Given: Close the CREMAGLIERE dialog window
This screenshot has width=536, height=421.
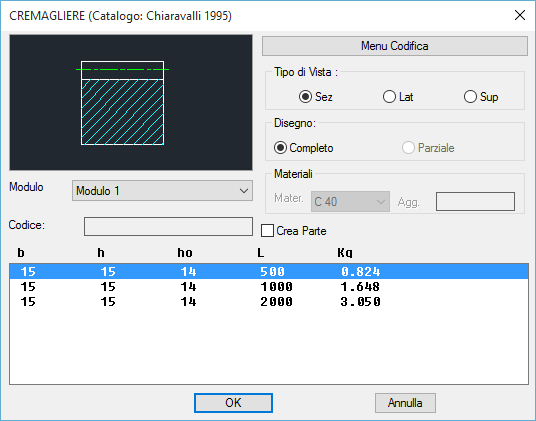Looking at the screenshot, I should (x=520, y=15).
